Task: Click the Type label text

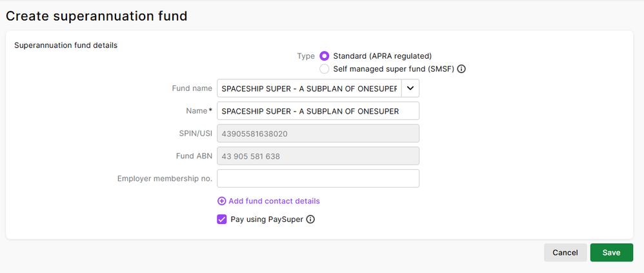Action: (x=306, y=56)
